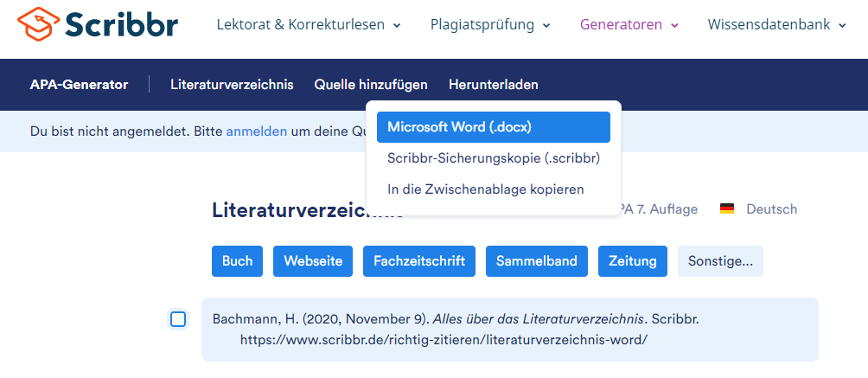
Task: Click the APA 7. Auflage style selector
Action: point(659,209)
